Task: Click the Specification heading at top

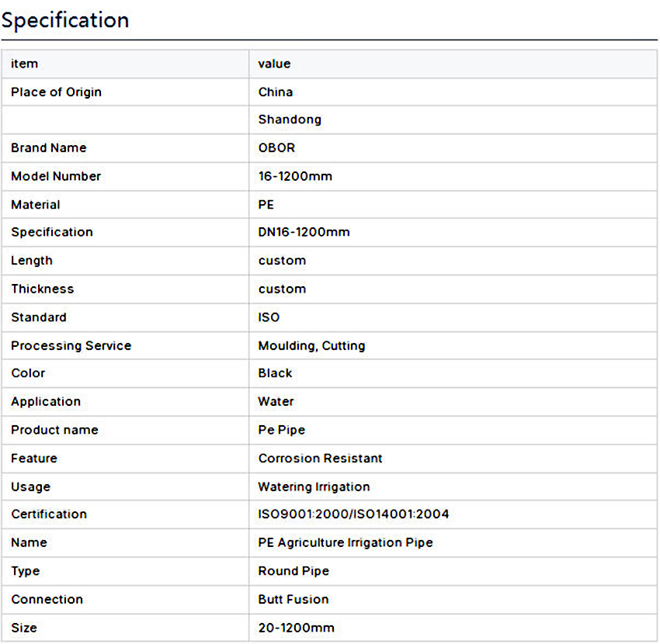Action: click(65, 20)
